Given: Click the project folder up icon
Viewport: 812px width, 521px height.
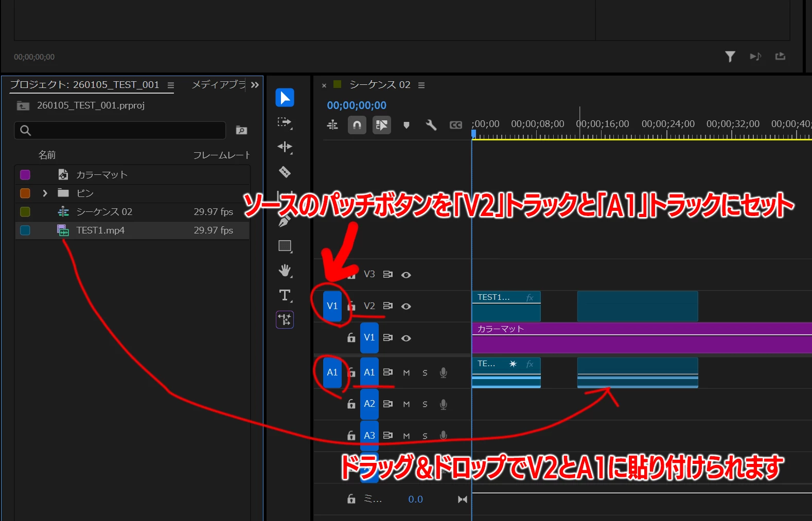Looking at the screenshot, I should click(x=23, y=106).
